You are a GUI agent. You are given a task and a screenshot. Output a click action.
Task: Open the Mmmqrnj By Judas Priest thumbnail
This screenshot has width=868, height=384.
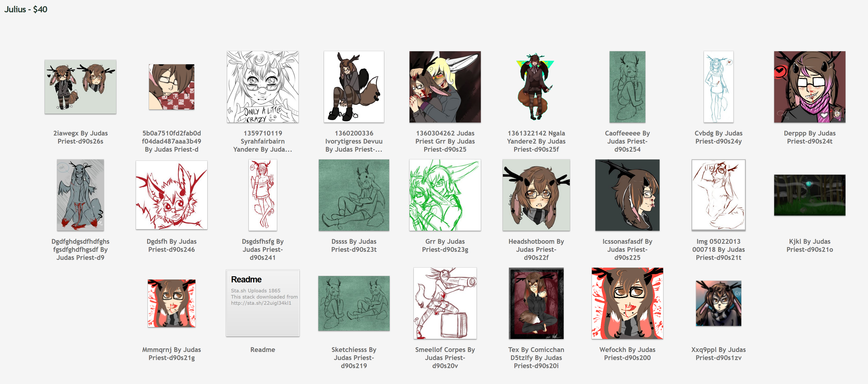coord(171,303)
